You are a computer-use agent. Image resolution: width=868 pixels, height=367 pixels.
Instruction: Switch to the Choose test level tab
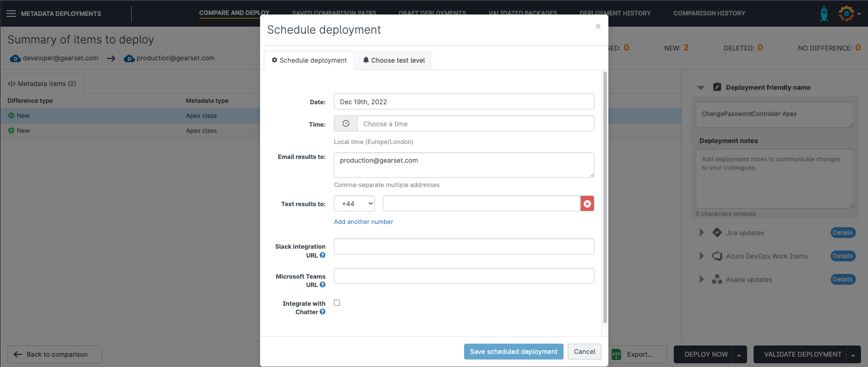click(394, 60)
